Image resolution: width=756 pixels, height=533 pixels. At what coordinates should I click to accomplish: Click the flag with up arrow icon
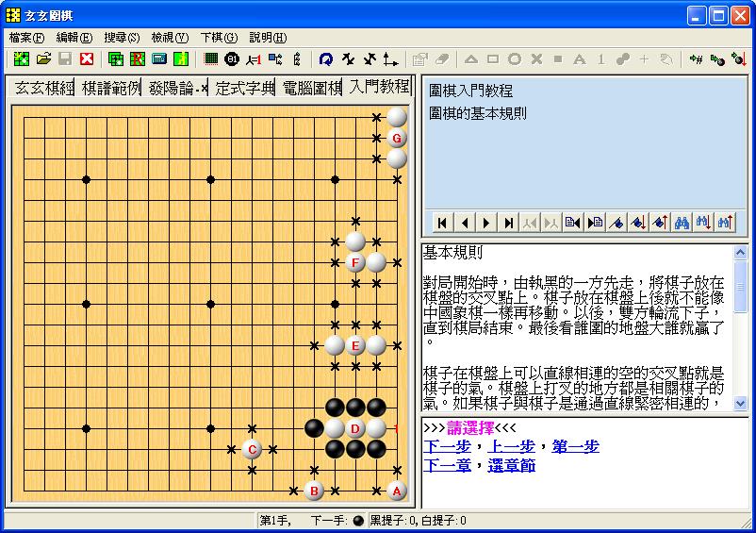pos(660,223)
